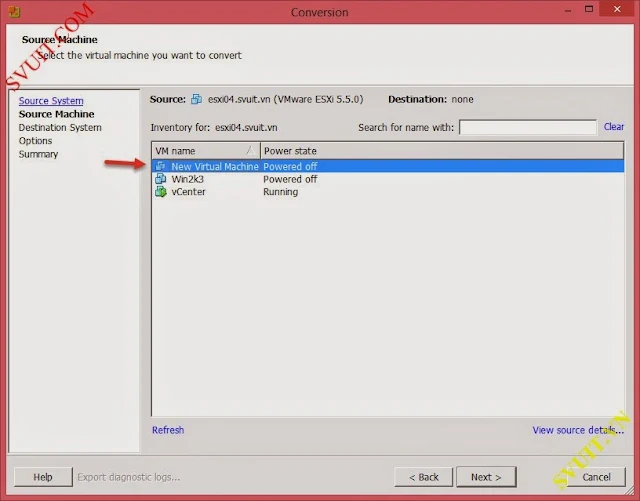Click Powered off state of Win2k3
Image resolution: width=640 pixels, height=501 pixels.
point(290,179)
